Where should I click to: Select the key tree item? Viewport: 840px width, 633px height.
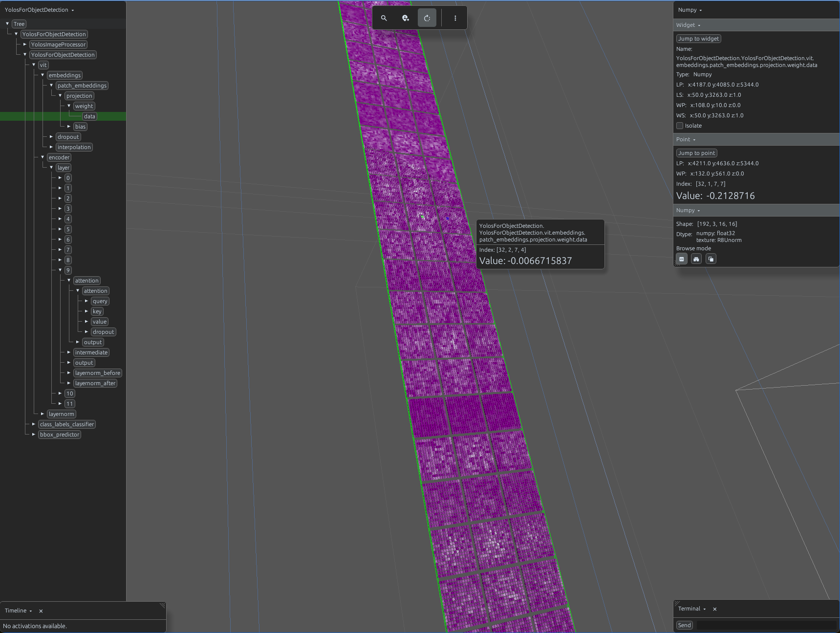pyautogui.click(x=97, y=311)
